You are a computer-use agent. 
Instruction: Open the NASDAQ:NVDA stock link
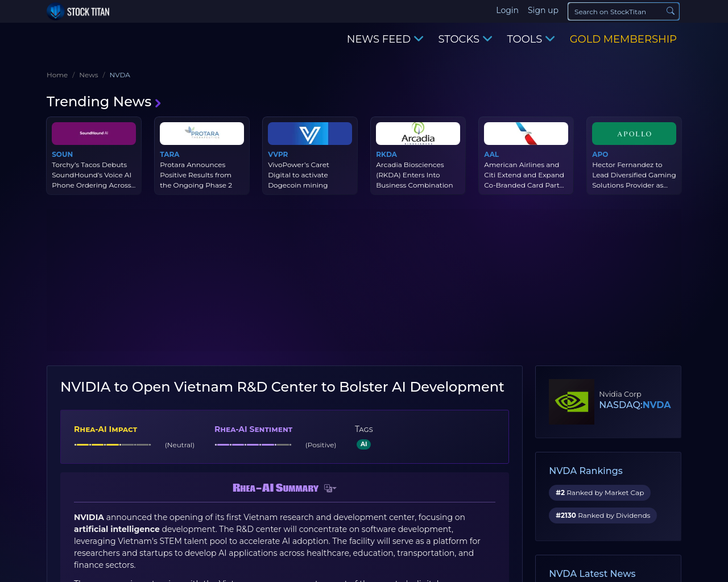tap(635, 405)
